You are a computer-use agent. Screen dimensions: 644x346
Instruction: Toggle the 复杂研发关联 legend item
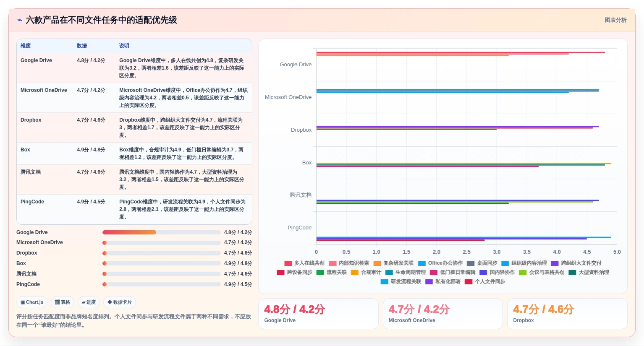tap(393, 263)
